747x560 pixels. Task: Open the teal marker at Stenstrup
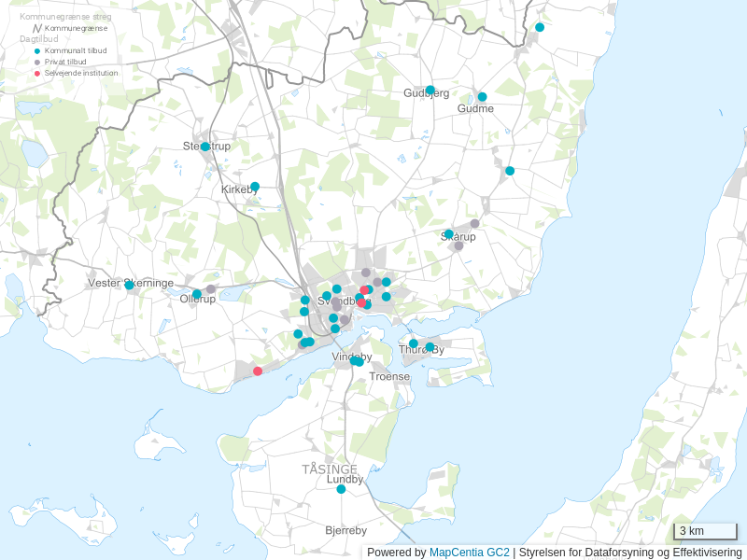(x=205, y=147)
